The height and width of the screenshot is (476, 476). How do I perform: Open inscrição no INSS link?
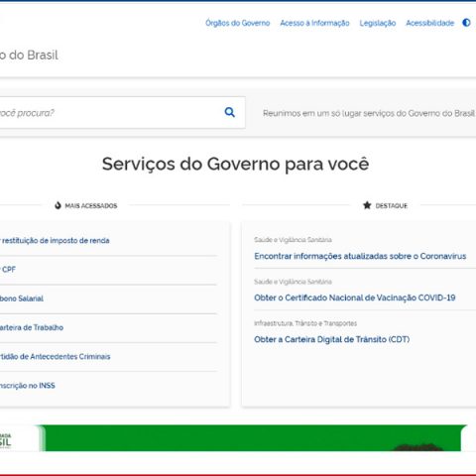(x=28, y=386)
